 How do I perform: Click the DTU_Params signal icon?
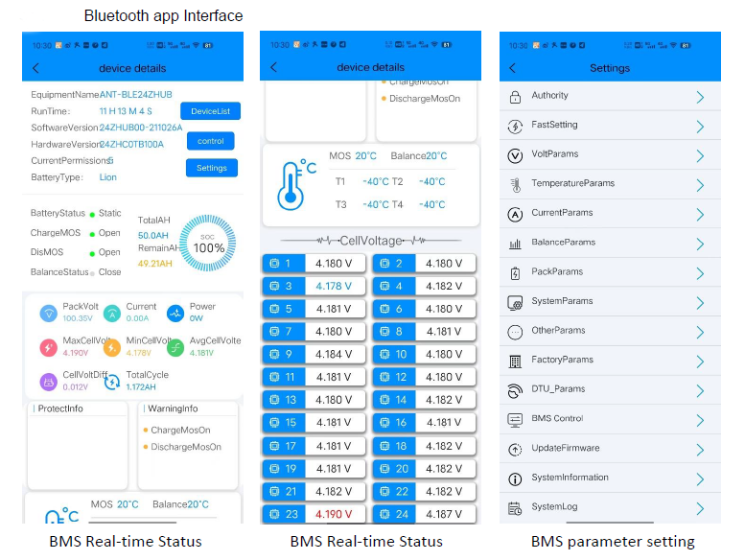(515, 391)
